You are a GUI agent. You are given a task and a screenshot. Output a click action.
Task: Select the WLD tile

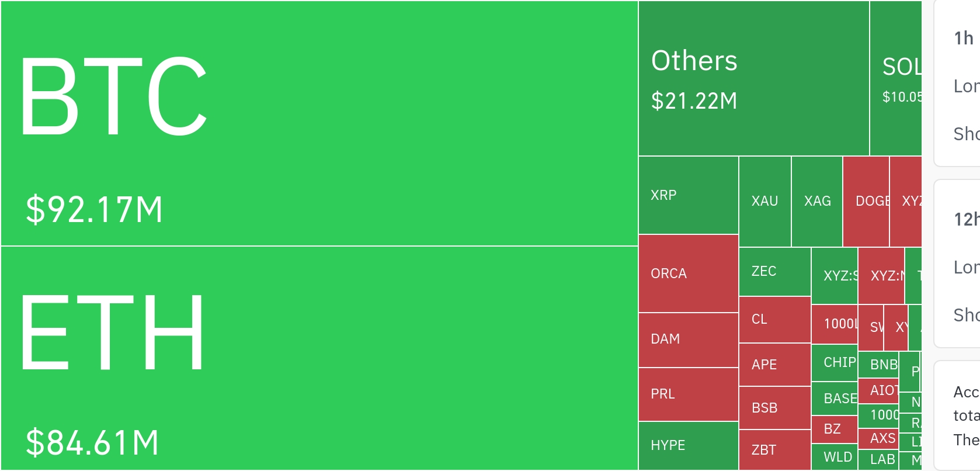click(834, 457)
